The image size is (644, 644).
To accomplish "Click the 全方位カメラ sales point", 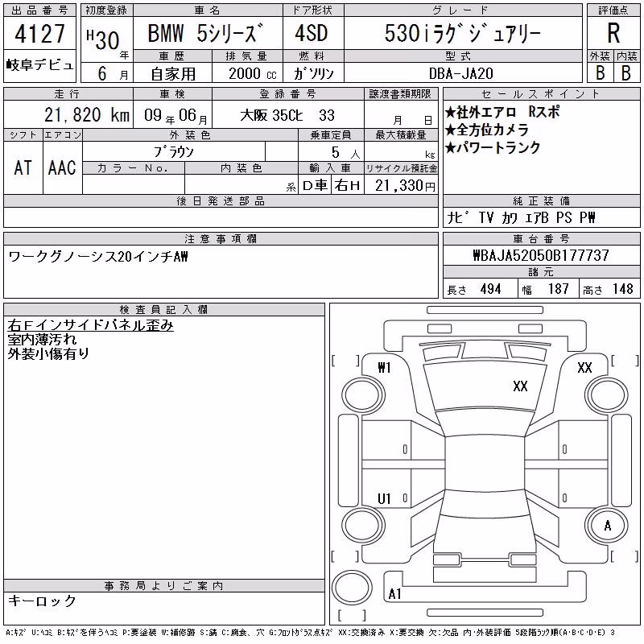I will point(487,130).
